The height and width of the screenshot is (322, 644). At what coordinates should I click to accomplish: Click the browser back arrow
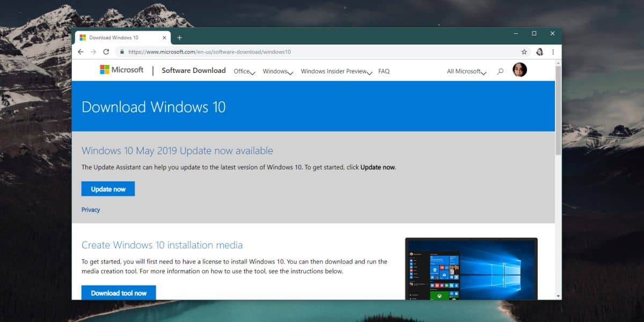point(80,52)
